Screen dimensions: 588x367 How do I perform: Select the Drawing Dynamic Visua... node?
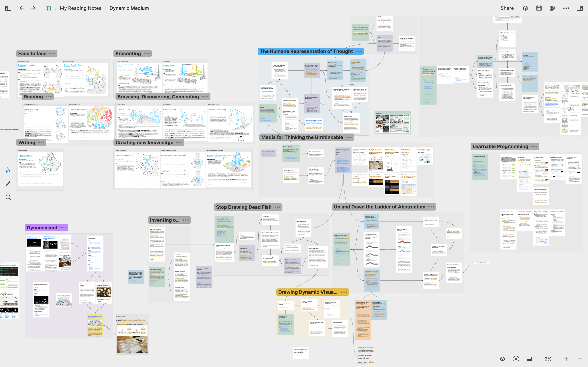[x=308, y=292]
